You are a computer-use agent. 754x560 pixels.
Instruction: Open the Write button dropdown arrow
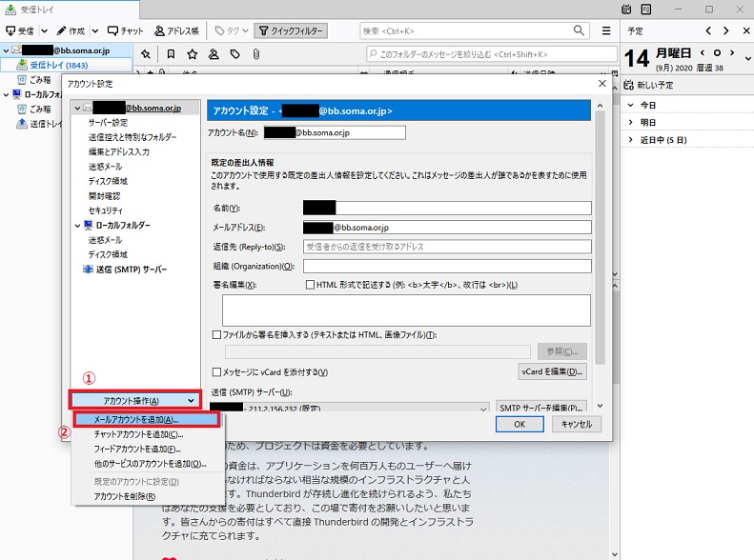coord(95,31)
